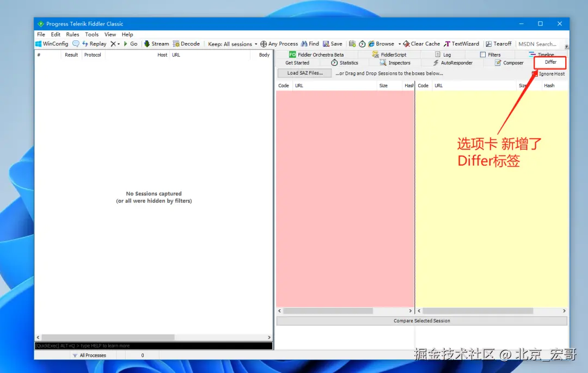Click the Any Process target picker
This screenshot has width=588, height=373.
[279, 44]
